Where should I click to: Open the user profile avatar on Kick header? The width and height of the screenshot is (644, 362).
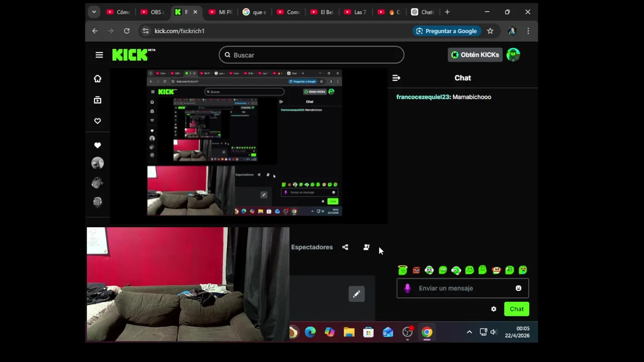(513, 55)
